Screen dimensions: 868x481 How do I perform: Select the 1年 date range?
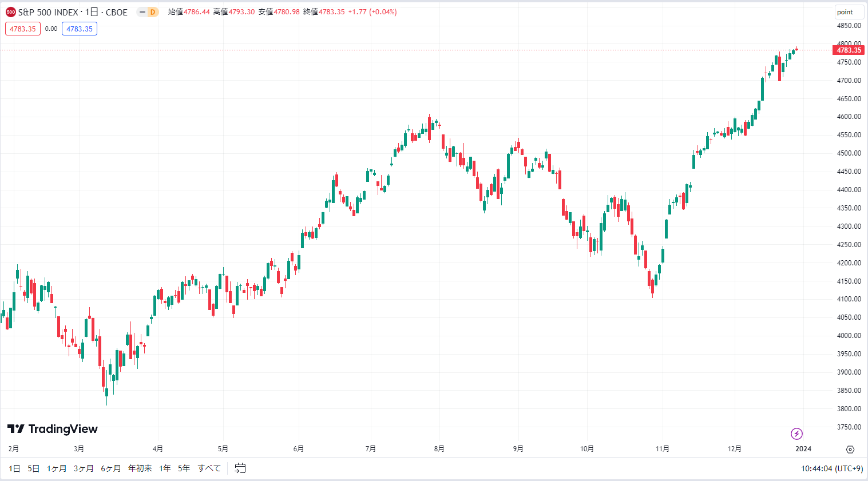coord(165,468)
